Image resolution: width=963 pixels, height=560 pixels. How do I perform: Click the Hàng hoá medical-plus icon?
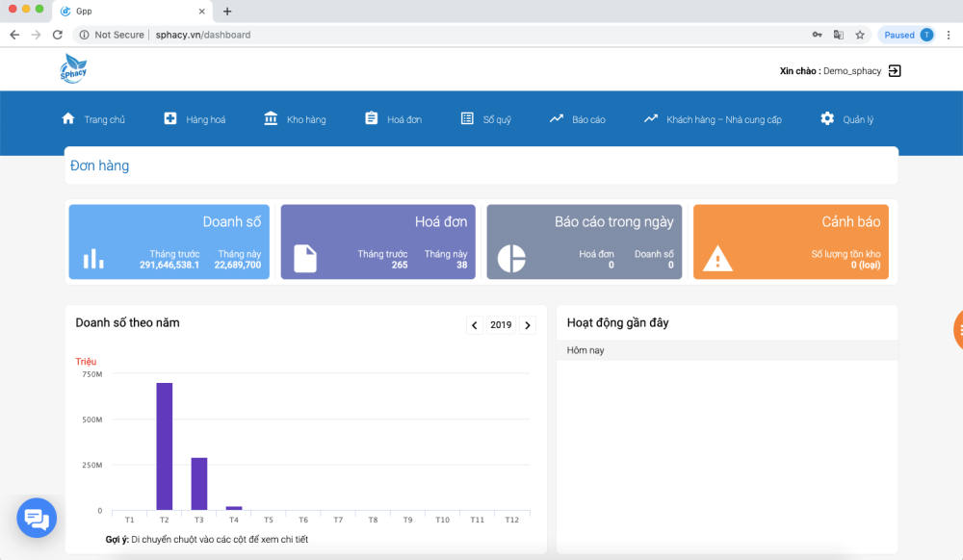point(170,118)
